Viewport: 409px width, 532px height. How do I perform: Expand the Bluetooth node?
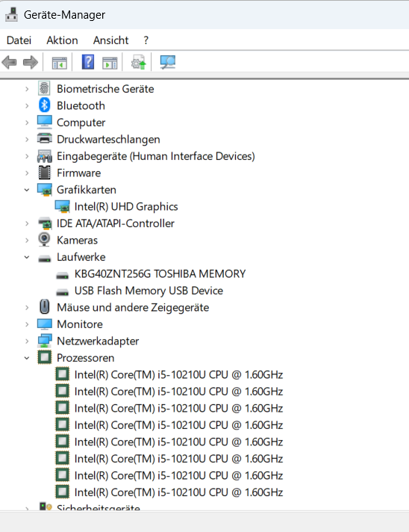[x=27, y=106]
